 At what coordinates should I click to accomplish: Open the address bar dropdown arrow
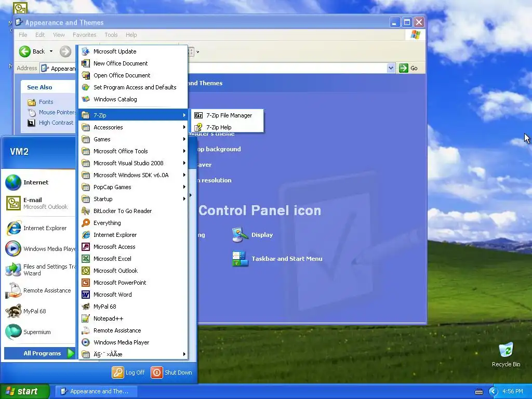tap(391, 68)
